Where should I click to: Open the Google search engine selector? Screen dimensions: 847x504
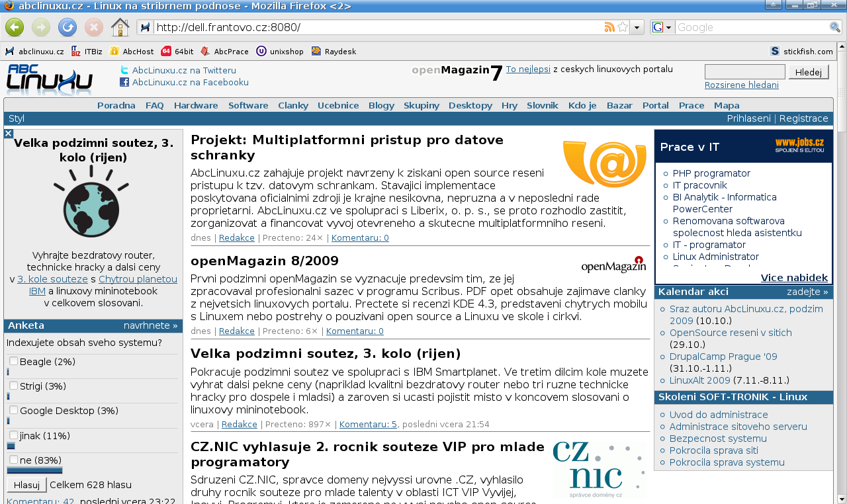pos(662,27)
